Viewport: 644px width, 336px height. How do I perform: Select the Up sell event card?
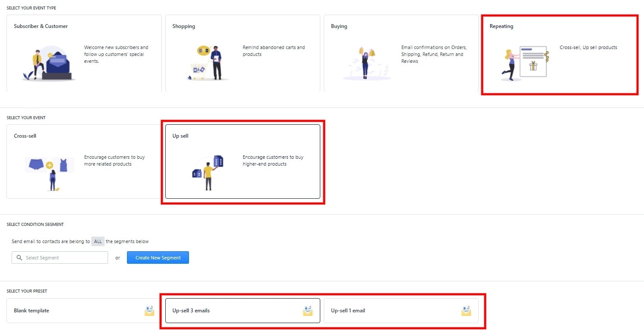click(242, 161)
